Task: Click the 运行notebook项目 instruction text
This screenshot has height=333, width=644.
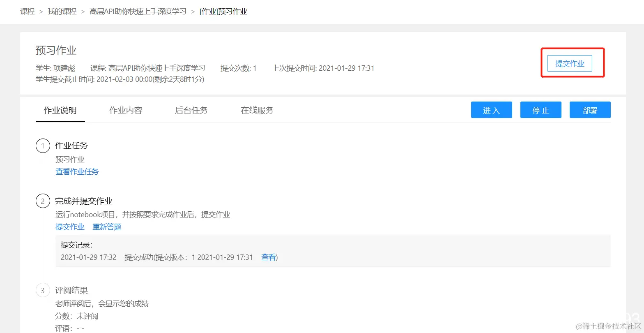Action: [143, 215]
